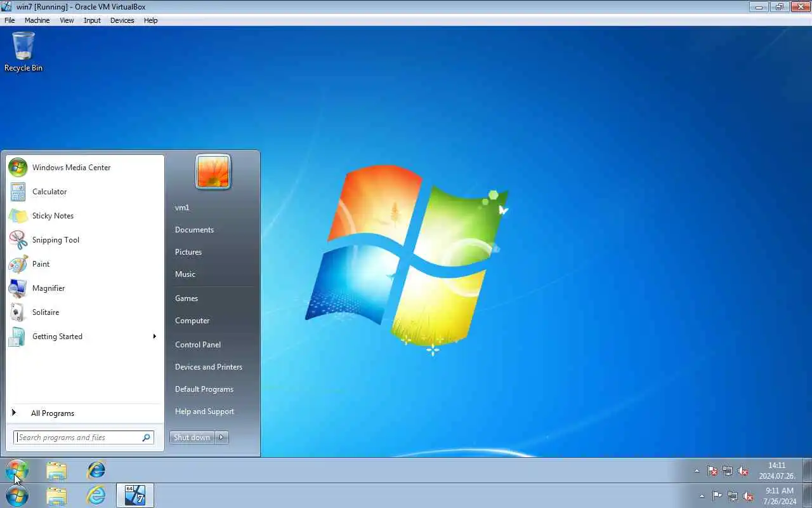Open VirtualBox Devices menu
This screenshot has height=508, width=812.
tap(122, 20)
